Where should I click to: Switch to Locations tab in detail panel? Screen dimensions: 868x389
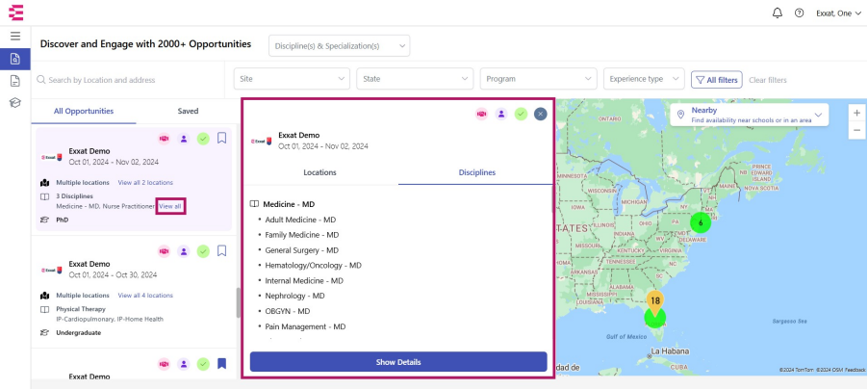pos(319,172)
